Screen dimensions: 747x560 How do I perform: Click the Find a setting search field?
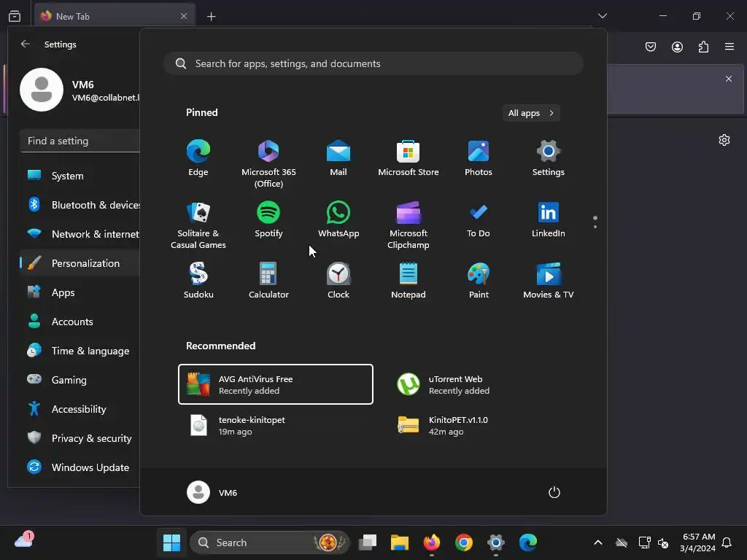coord(80,141)
